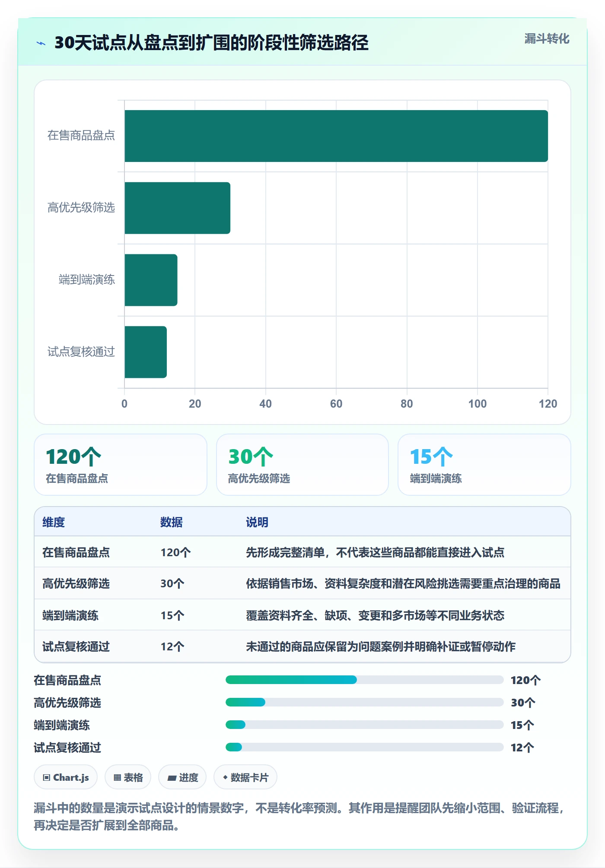This screenshot has width=605, height=868.
Task: Click the 试点复核通过 progress bar
Action: tap(365, 747)
